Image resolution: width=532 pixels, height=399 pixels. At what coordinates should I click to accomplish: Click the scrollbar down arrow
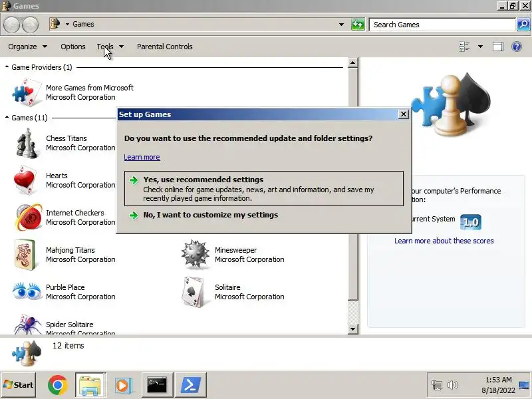tap(353, 329)
